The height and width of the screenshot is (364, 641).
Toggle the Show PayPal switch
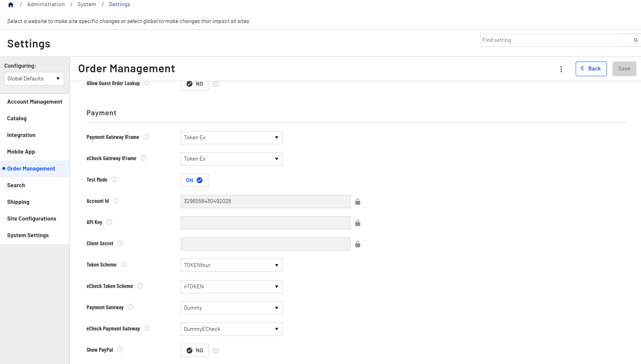pos(195,351)
